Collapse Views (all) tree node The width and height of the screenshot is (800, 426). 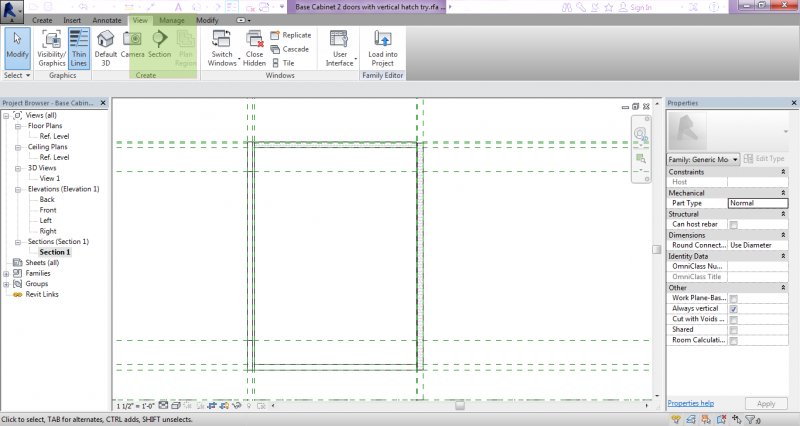(6, 116)
